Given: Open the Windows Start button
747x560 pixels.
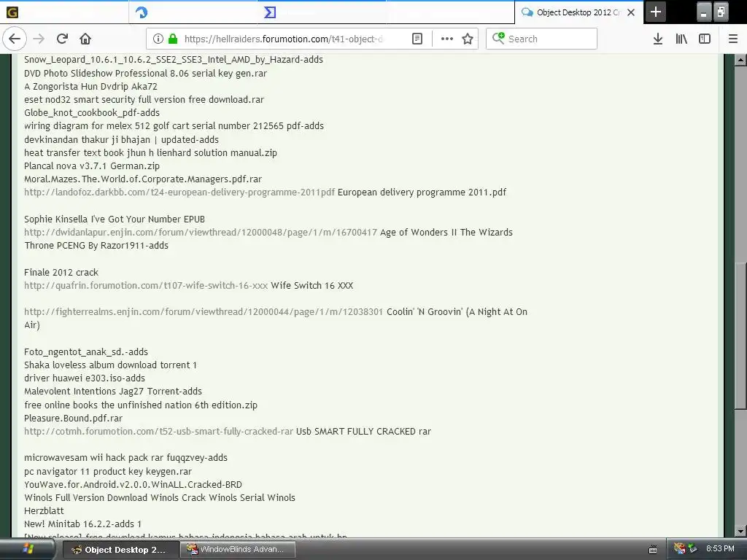Looking at the screenshot, I should [28, 549].
